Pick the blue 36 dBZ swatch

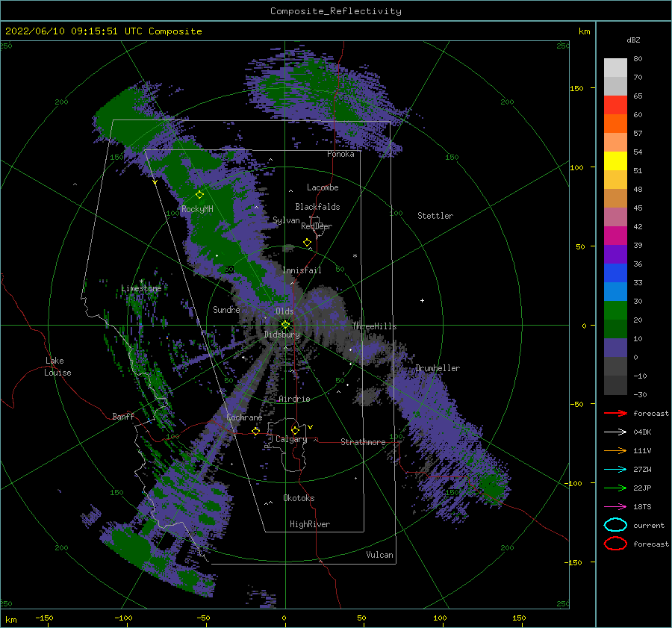[x=615, y=273]
